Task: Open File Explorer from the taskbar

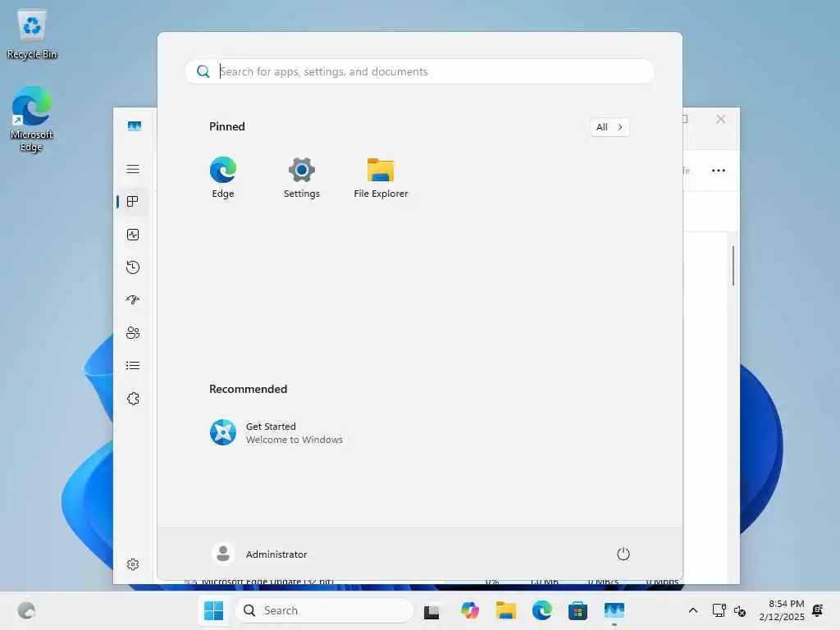Action: [505, 610]
